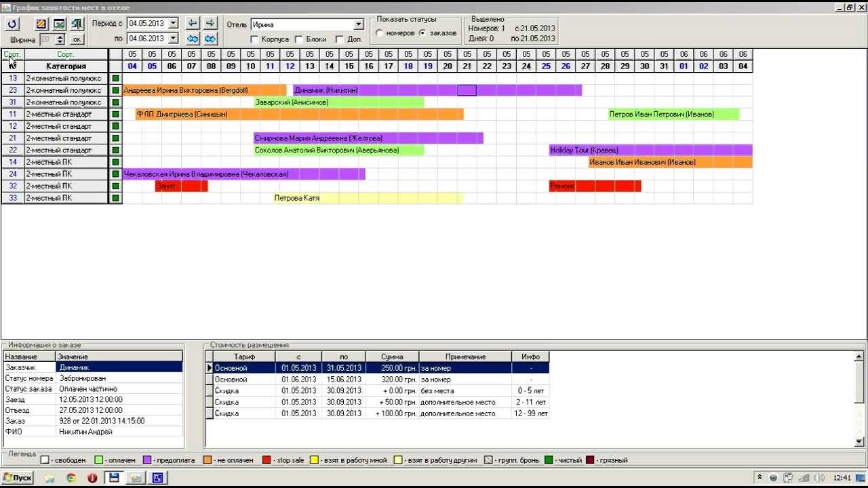
Task: Click the Opera icon in the taskbar
Action: pyautogui.click(x=92, y=478)
